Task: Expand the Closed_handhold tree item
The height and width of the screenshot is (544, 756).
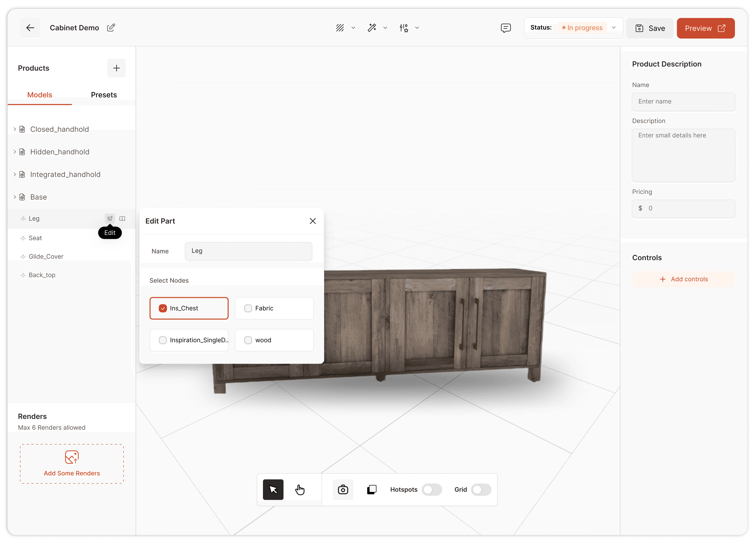Action: click(15, 129)
